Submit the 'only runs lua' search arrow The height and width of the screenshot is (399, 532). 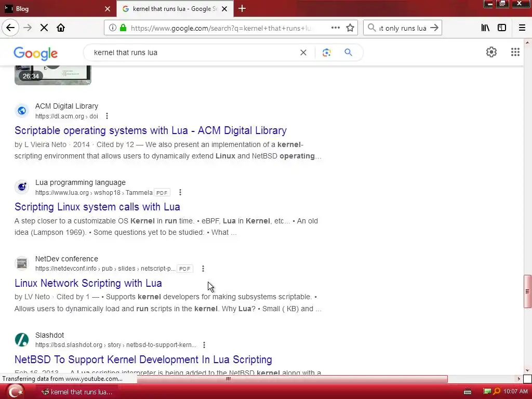(434, 28)
